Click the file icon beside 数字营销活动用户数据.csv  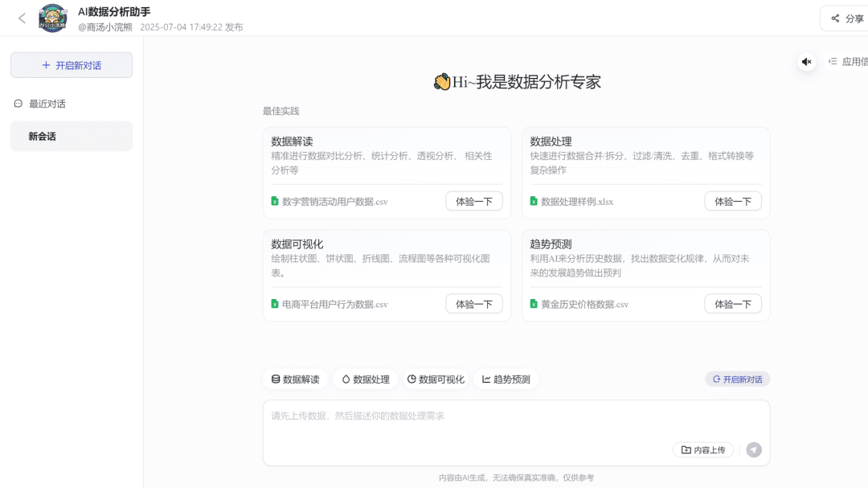click(x=275, y=201)
